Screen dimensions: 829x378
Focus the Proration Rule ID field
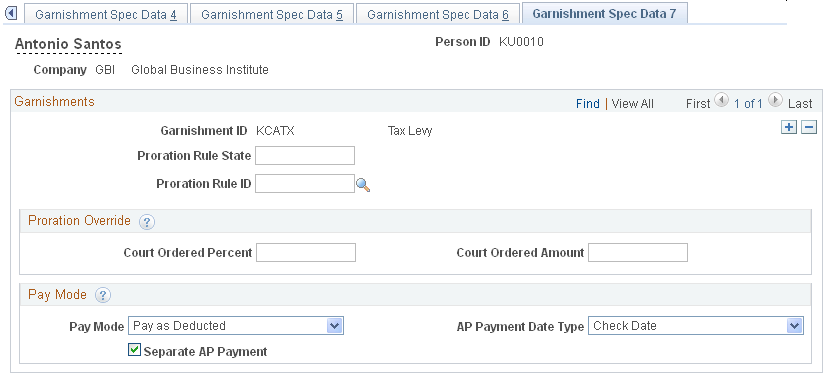[x=305, y=183]
